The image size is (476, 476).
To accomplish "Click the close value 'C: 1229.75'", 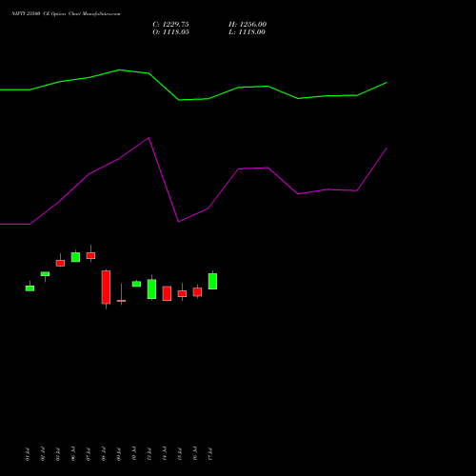I will [x=170, y=25].
